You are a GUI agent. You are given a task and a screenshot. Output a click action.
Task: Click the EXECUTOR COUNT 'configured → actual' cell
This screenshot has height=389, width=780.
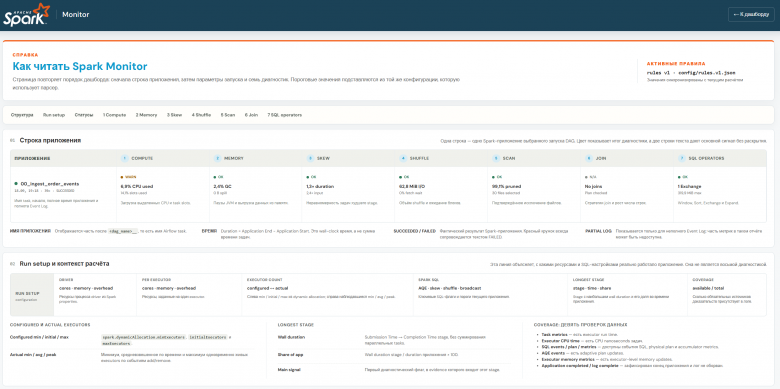(x=327, y=294)
